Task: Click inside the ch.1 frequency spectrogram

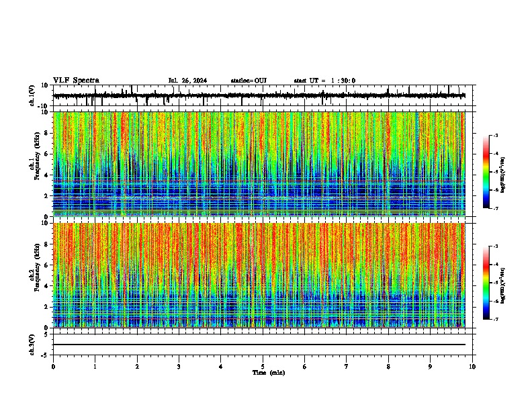Action: (259, 164)
